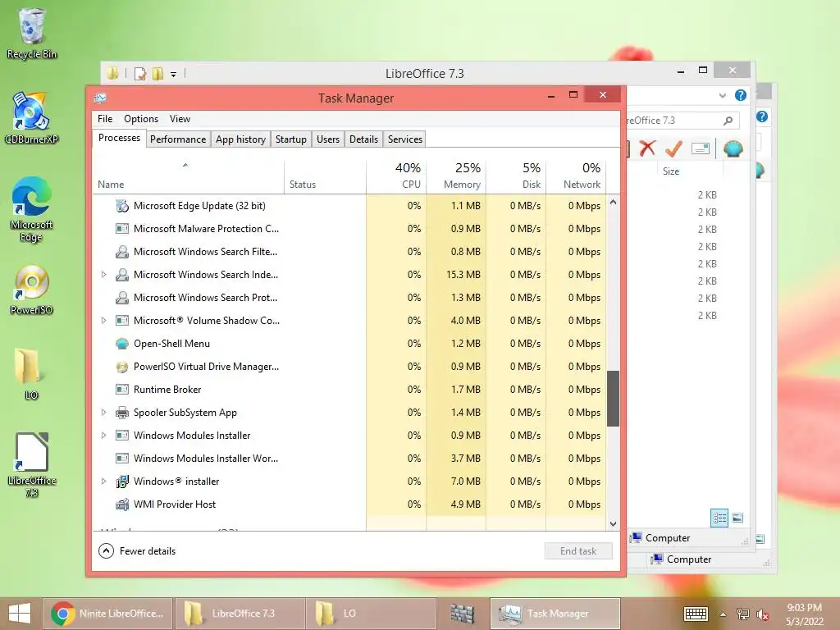
Task: Expand Windows Modules Installer process
Action: click(103, 436)
